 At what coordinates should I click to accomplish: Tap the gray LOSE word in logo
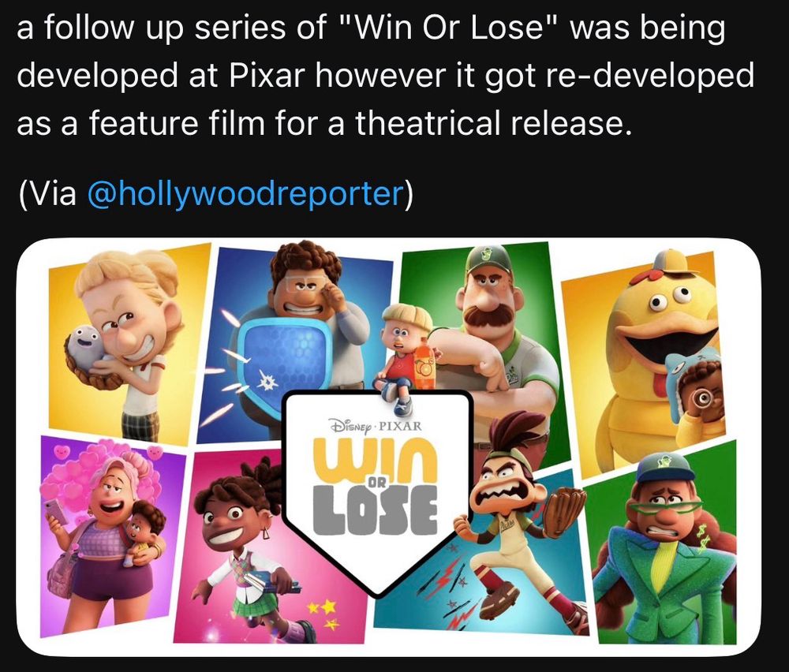click(376, 509)
